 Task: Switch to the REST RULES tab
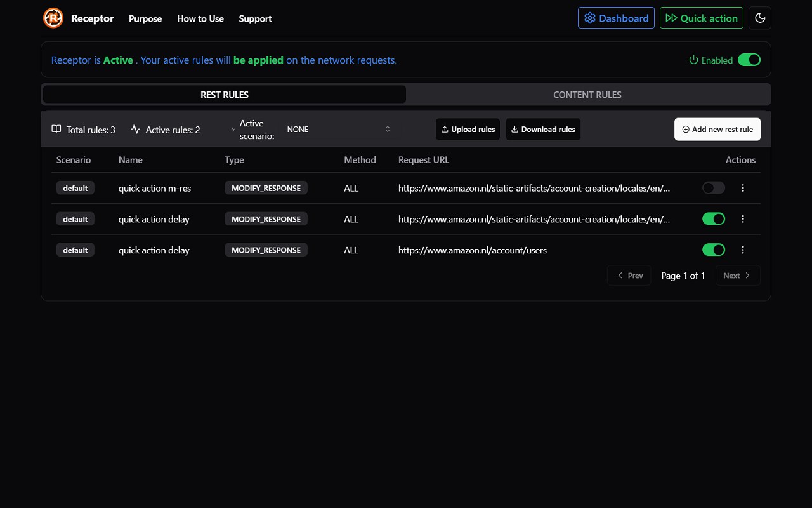[x=225, y=95]
